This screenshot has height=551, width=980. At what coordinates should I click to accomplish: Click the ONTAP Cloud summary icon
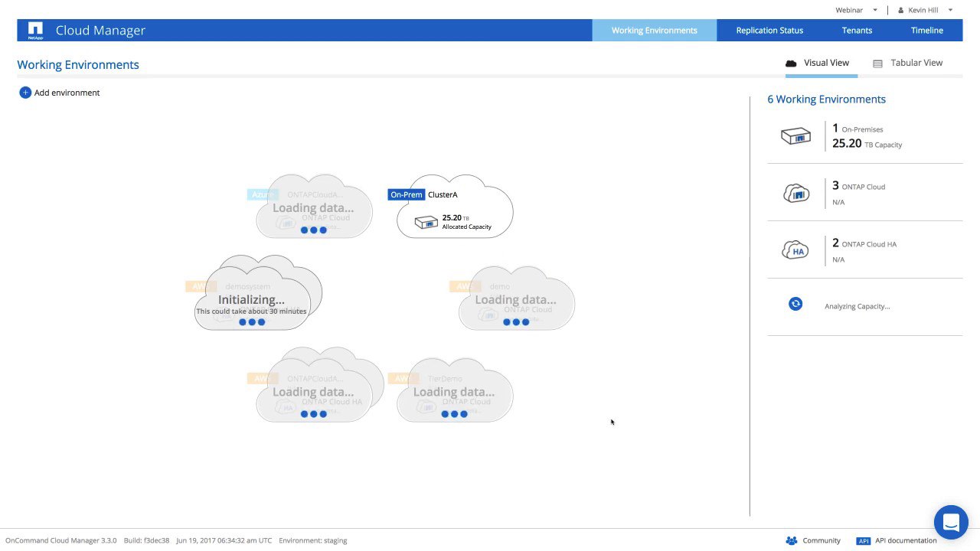pyautogui.click(x=795, y=193)
